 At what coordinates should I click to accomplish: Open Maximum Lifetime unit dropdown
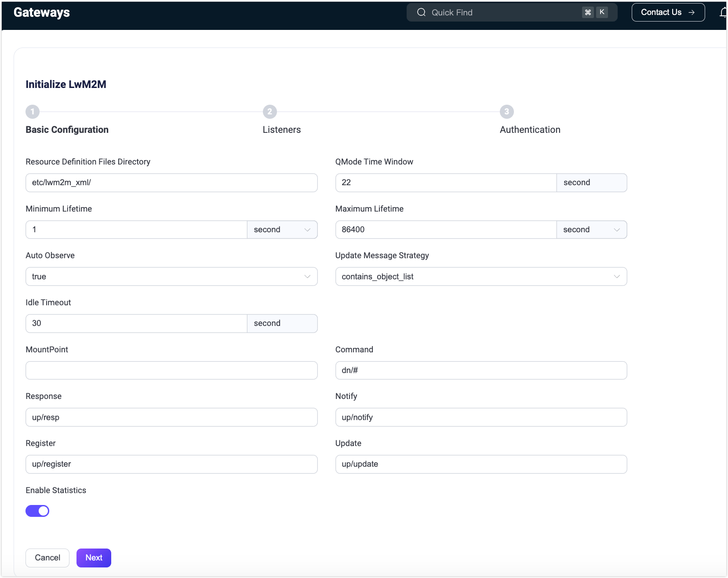(x=591, y=230)
